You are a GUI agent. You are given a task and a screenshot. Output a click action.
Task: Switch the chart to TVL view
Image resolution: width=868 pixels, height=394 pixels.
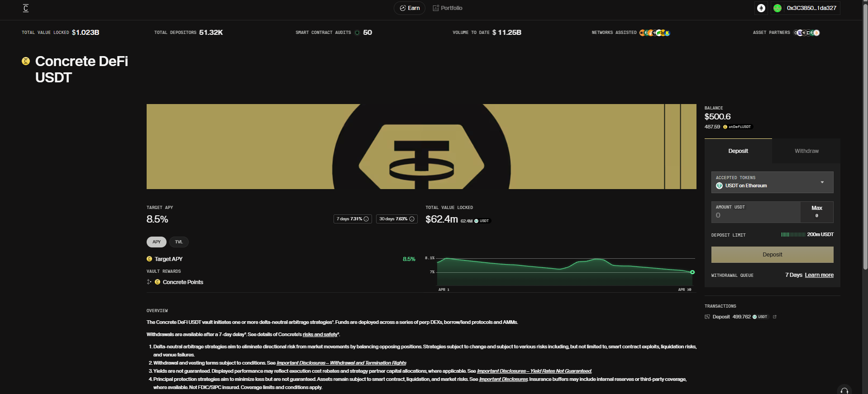tap(179, 242)
